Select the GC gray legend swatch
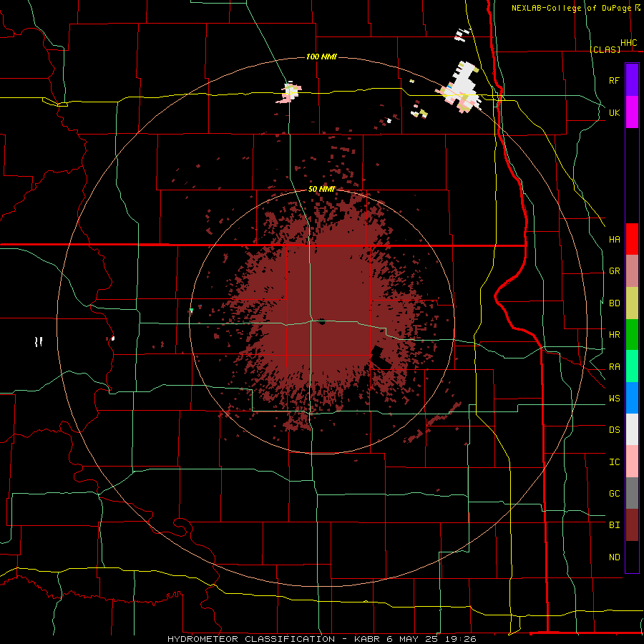 point(632,493)
